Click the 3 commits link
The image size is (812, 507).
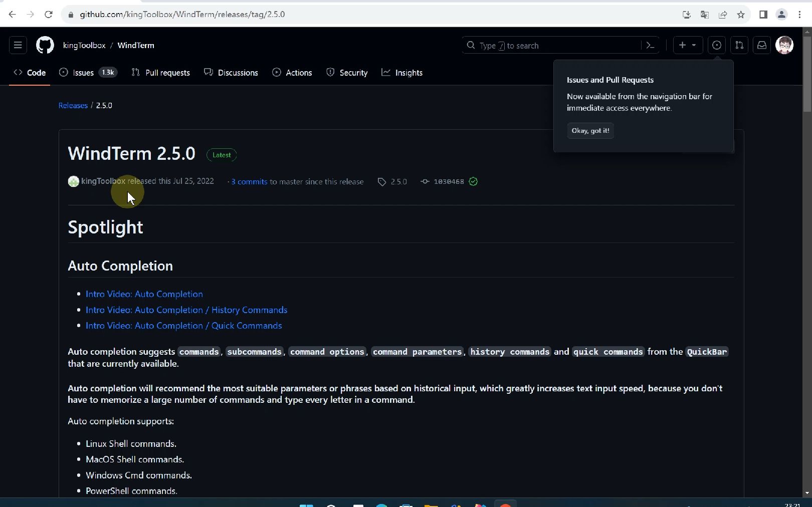tap(249, 181)
